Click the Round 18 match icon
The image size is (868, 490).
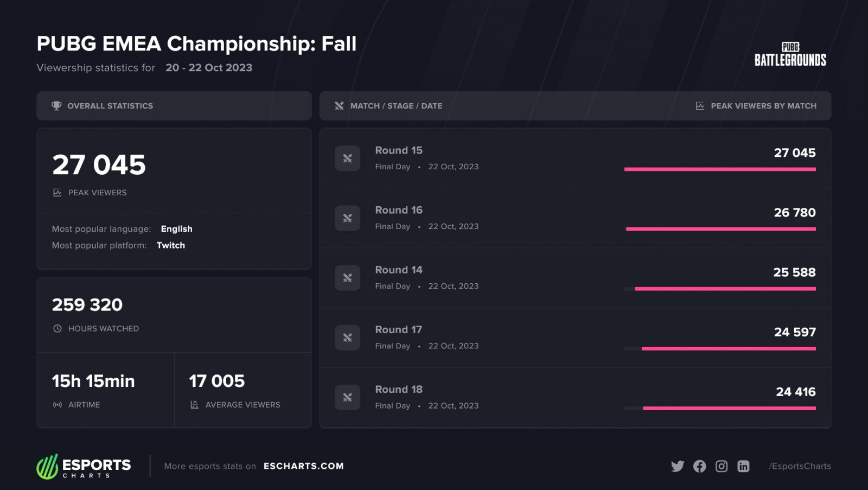(347, 397)
